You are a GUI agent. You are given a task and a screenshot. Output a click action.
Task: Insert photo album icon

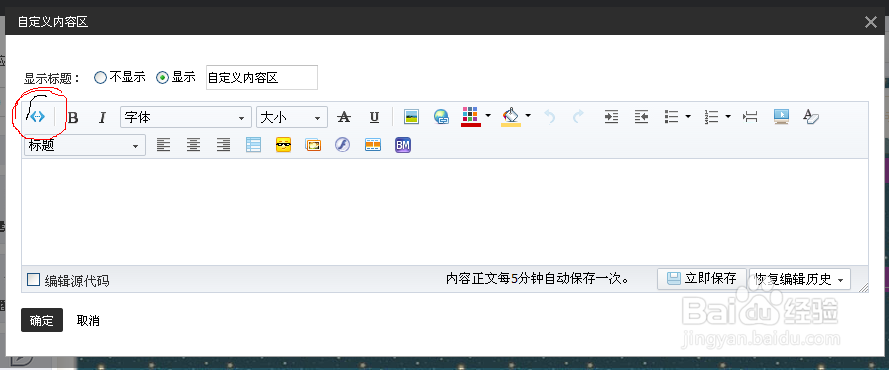pos(313,145)
